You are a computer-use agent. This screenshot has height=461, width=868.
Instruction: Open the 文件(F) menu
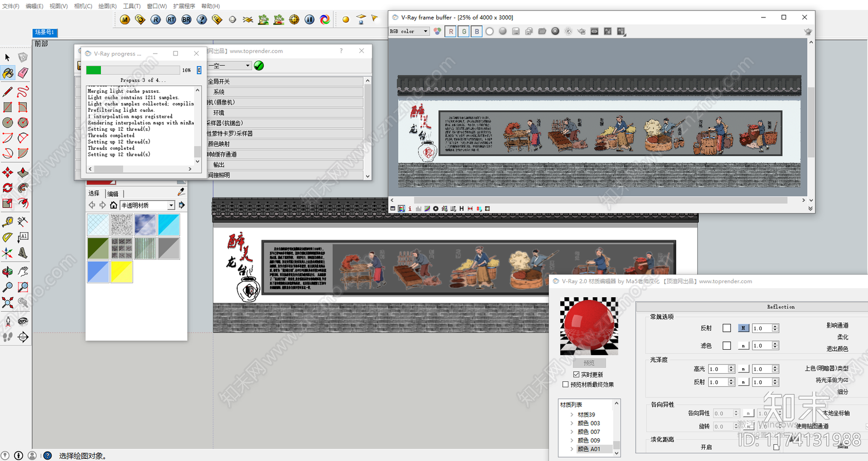point(11,6)
